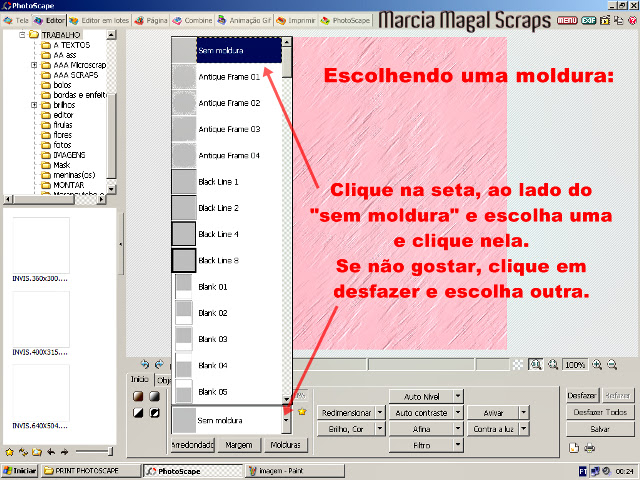
Task: Open the Animação Gif tab
Action: [244, 20]
